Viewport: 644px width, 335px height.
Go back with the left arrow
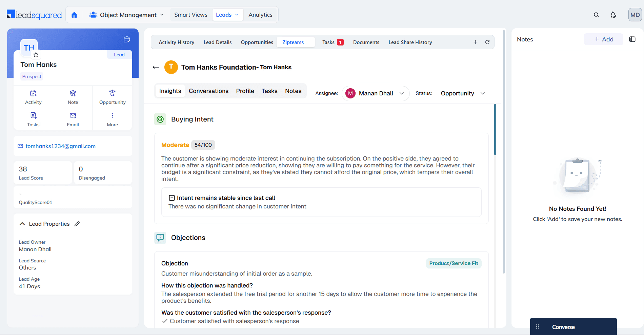pos(156,67)
